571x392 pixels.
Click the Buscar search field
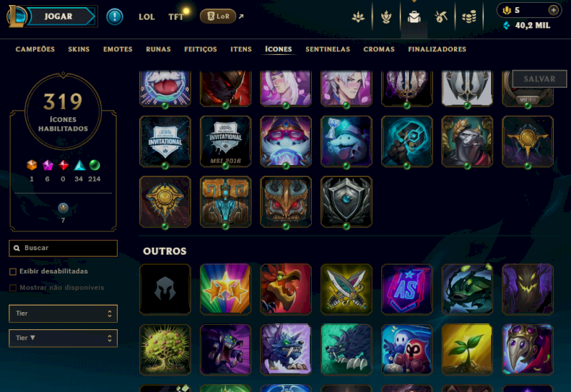(63, 248)
